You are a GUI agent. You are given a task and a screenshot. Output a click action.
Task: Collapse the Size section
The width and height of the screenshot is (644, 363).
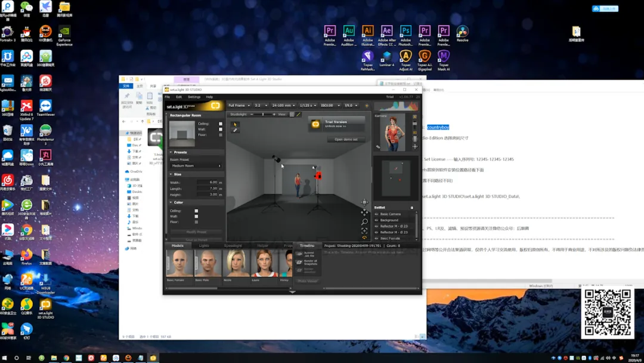(x=171, y=174)
